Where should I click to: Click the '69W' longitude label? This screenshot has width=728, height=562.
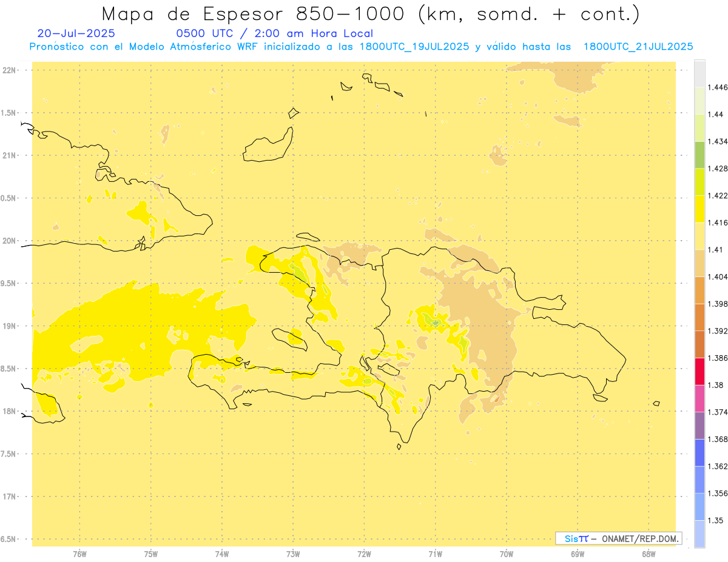(578, 554)
